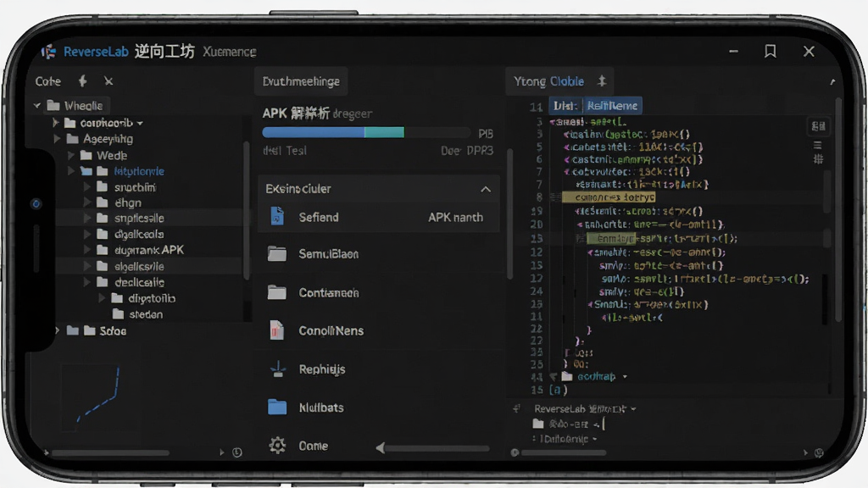Screen dimensions: 868x488
Task: Switch to the ReitReme tab
Action: tap(612, 106)
